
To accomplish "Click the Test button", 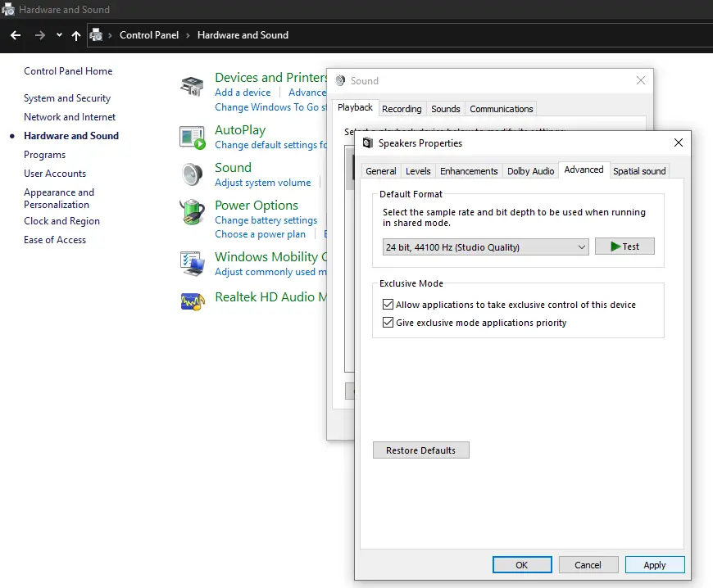I will [624, 247].
